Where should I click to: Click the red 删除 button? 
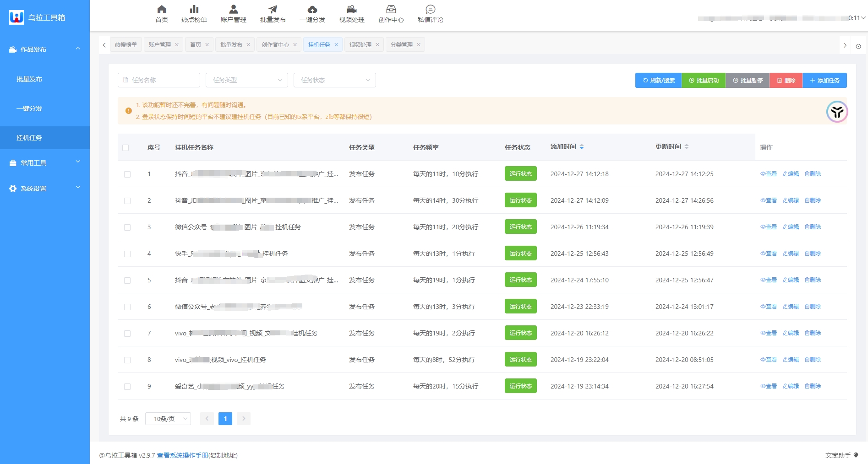[786, 80]
